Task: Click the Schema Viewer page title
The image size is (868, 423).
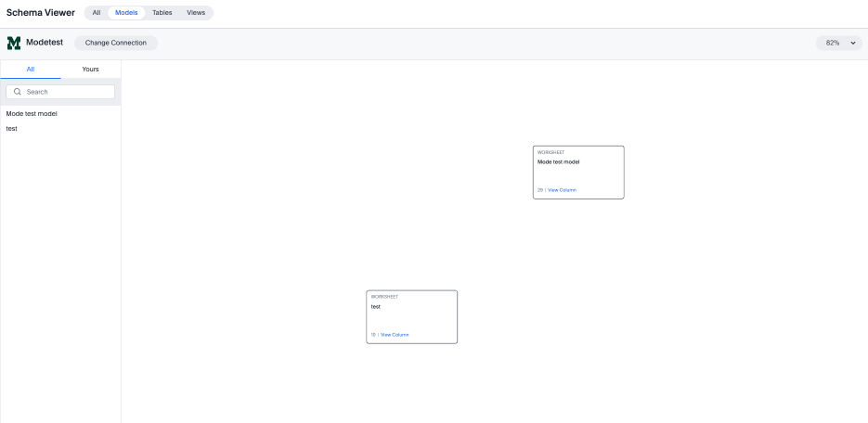Action: pyautogui.click(x=41, y=13)
